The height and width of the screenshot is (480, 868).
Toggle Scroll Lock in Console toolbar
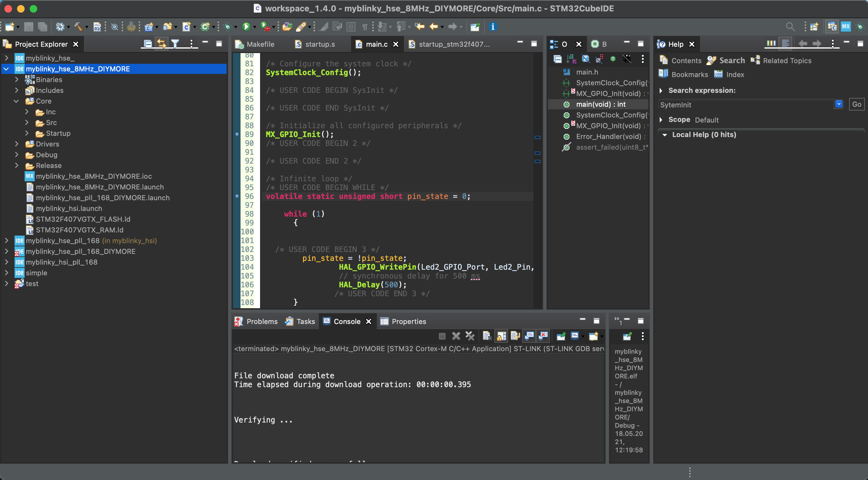[502, 336]
